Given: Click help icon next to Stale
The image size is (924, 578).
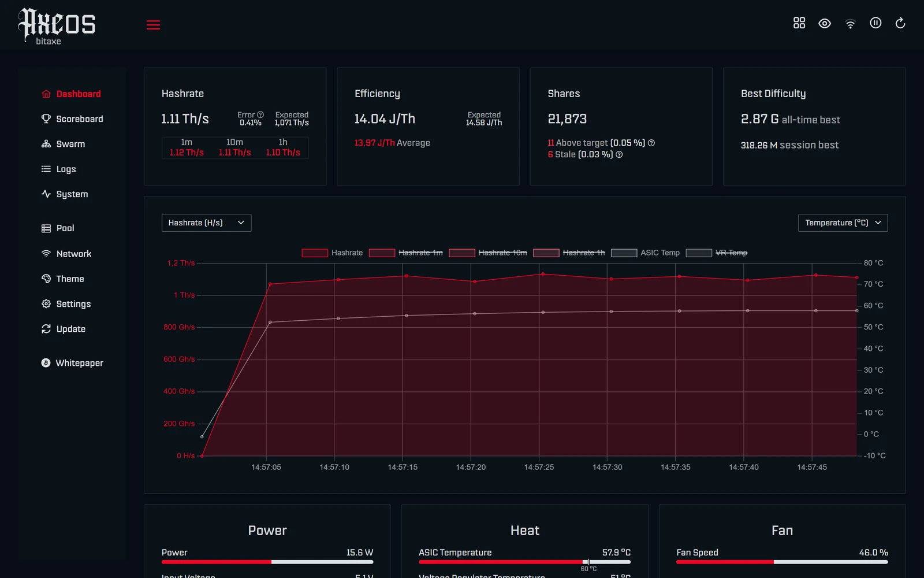Looking at the screenshot, I should point(619,154).
